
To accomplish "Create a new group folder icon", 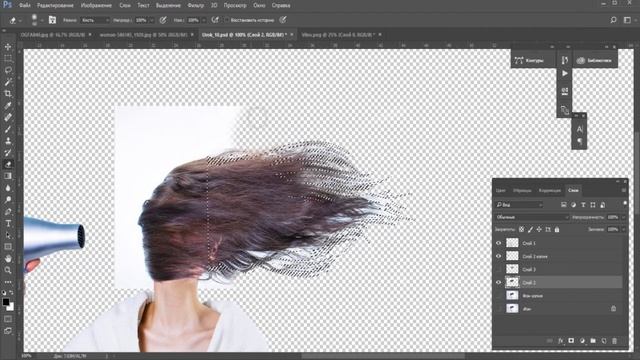I will coord(593,341).
